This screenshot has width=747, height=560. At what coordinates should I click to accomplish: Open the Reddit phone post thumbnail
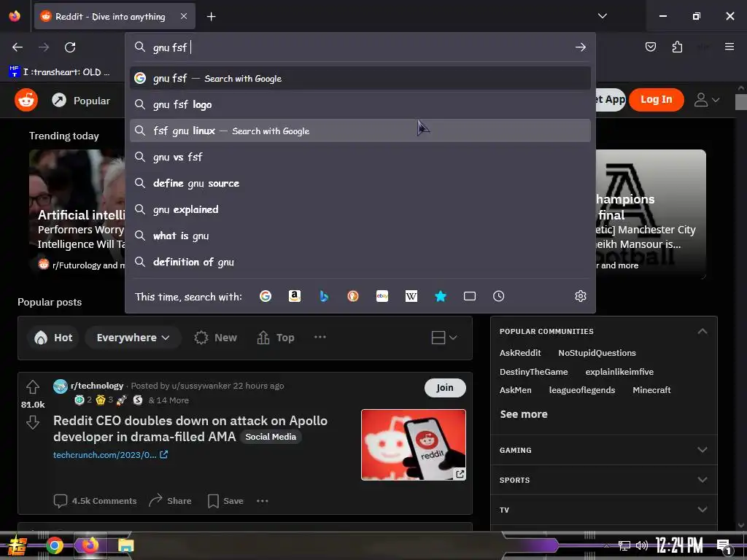413,444
